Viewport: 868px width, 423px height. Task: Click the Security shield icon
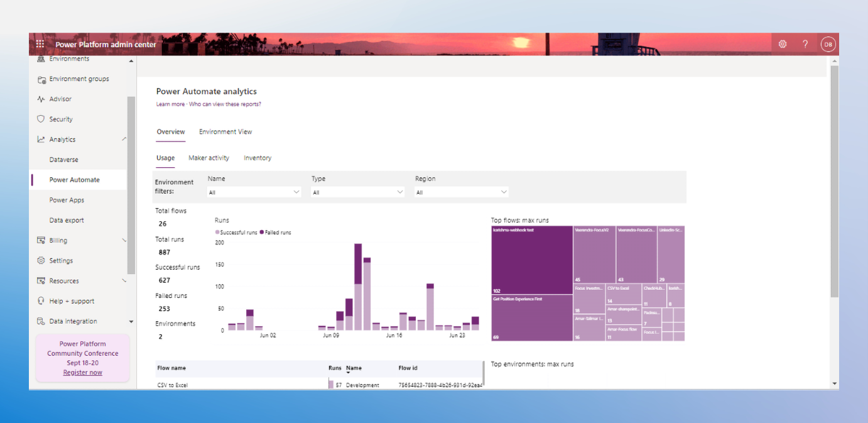click(41, 119)
